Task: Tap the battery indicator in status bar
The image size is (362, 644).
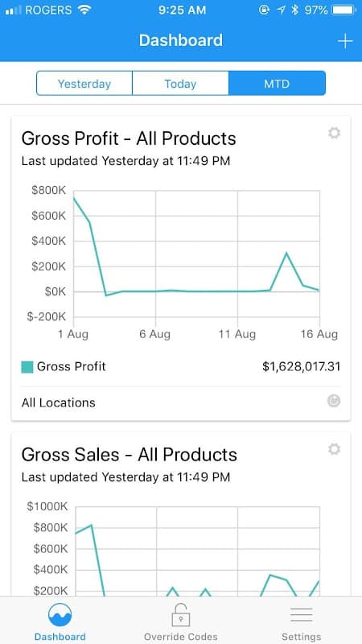Action: click(x=343, y=10)
